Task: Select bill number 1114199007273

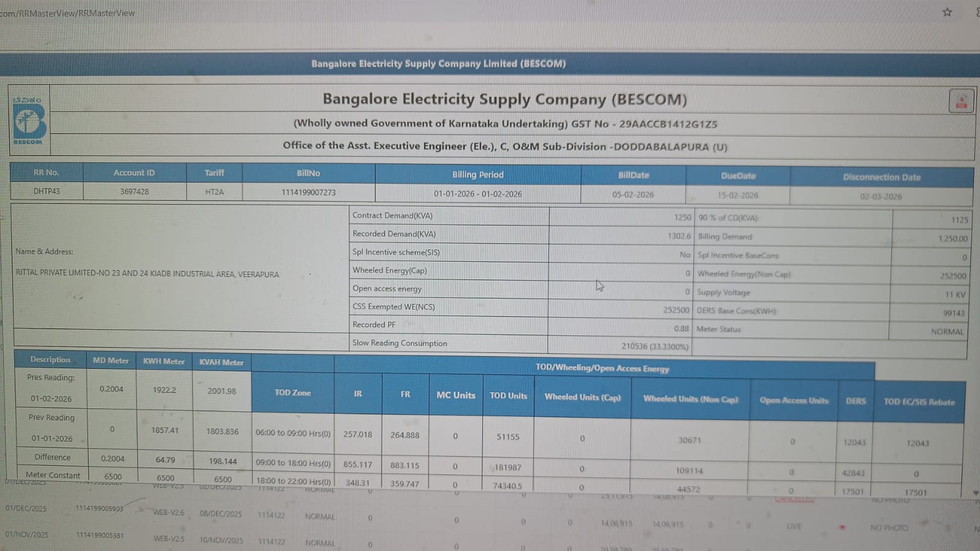Action: pyautogui.click(x=308, y=192)
